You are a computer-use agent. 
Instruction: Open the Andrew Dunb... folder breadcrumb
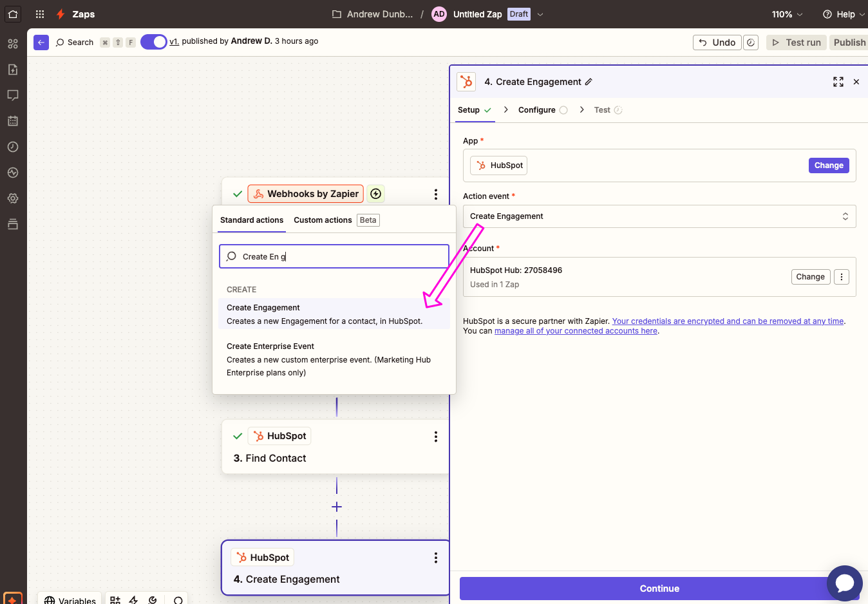tap(372, 14)
